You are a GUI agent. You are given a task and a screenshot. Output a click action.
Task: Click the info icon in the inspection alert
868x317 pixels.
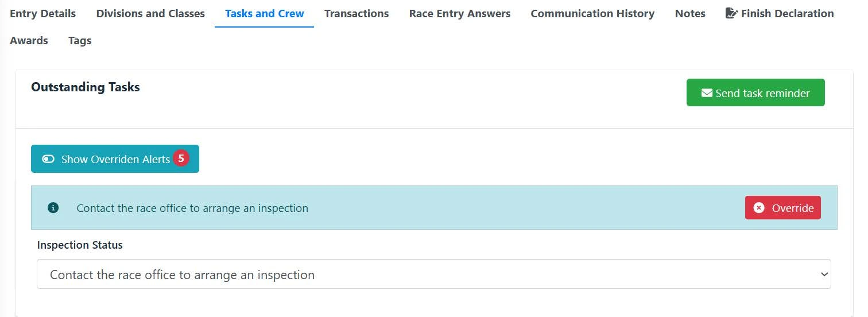point(53,208)
